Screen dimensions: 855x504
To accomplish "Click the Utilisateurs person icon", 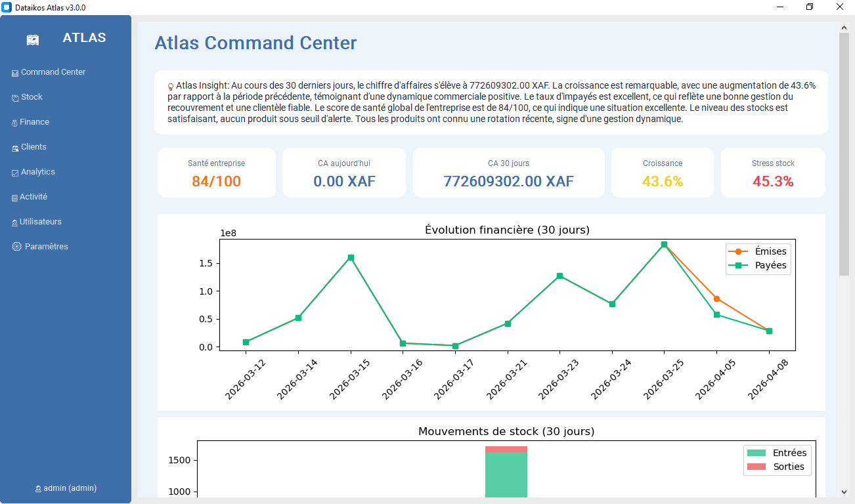I will 14,222.
